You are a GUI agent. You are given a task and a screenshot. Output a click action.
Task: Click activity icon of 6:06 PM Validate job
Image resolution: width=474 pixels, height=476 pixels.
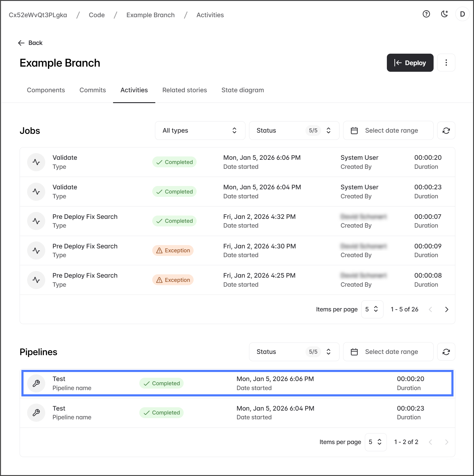point(36,162)
